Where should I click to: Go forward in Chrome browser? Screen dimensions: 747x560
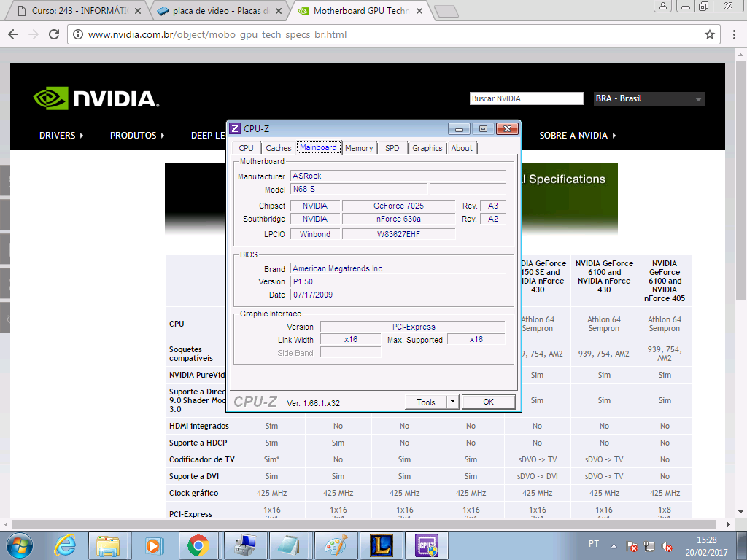click(x=34, y=34)
